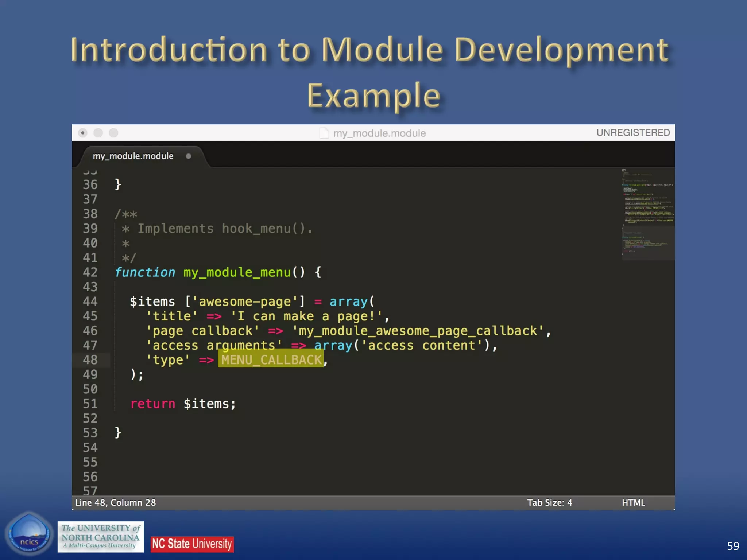Click the slide number 59
Screen dimensions: 747x560
(733, 546)
